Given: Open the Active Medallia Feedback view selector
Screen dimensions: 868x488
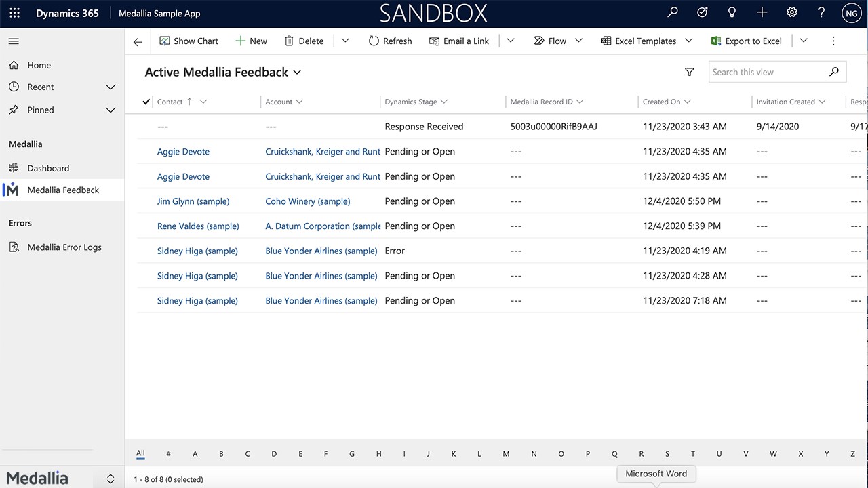Looking at the screenshot, I should click(x=223, y=72).
